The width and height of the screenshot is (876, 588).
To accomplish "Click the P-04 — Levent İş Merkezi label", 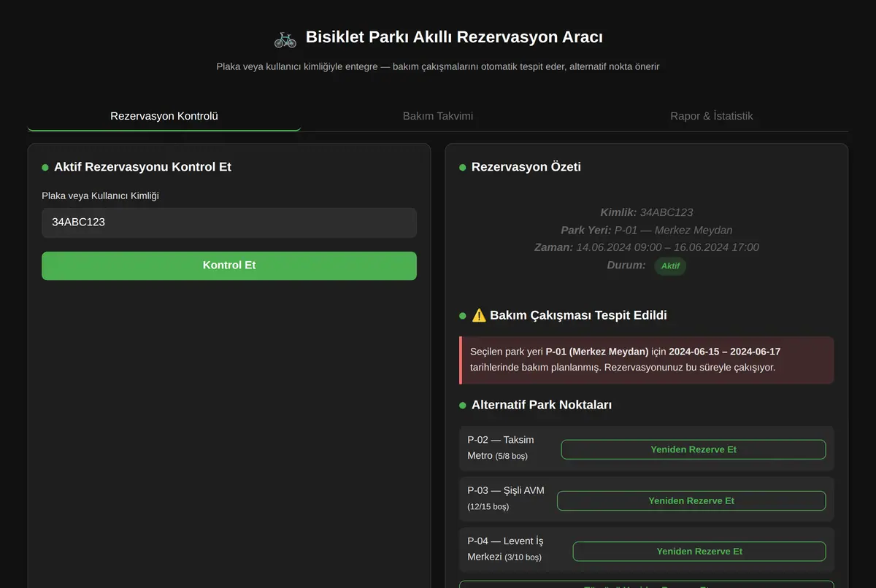I will [505, 549].
